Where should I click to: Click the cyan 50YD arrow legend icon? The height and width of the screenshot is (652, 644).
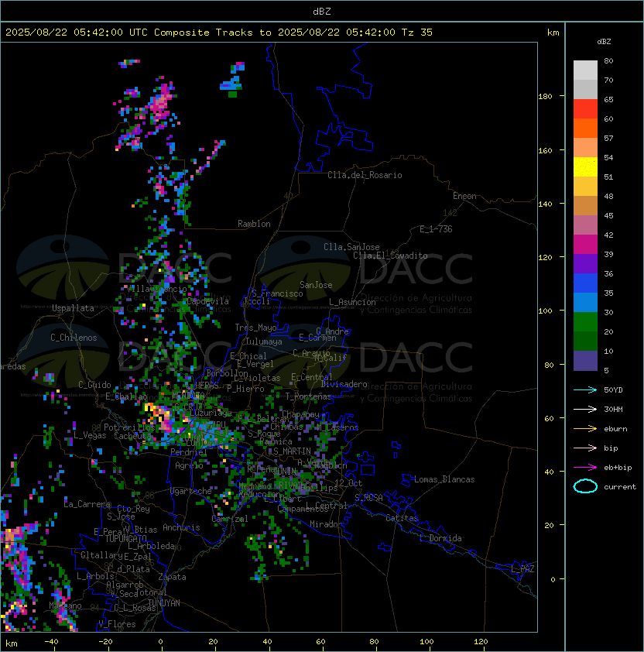(585, 389)
